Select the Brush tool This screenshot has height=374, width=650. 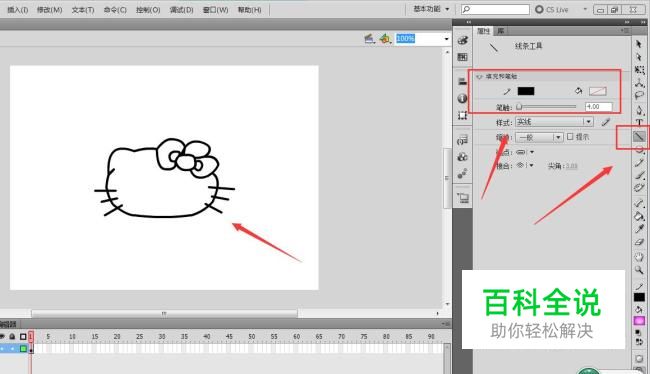pyautogui.click(x=639, y=175)
